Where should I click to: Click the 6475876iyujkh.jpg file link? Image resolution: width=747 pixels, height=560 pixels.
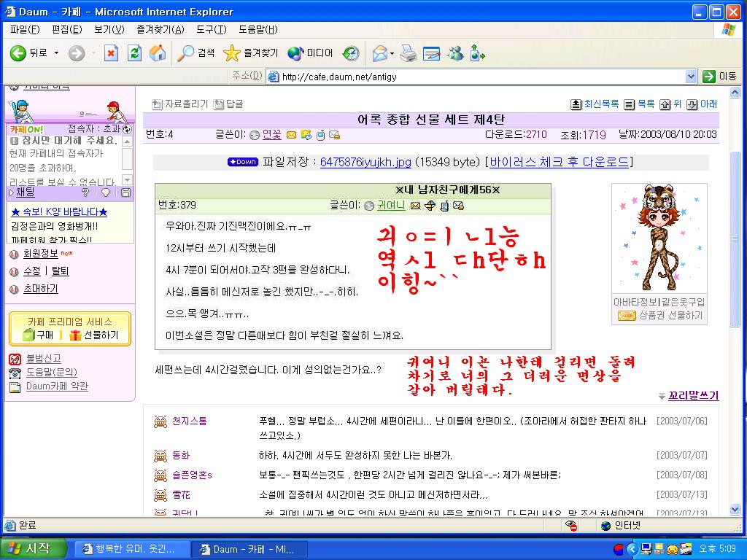365,162
